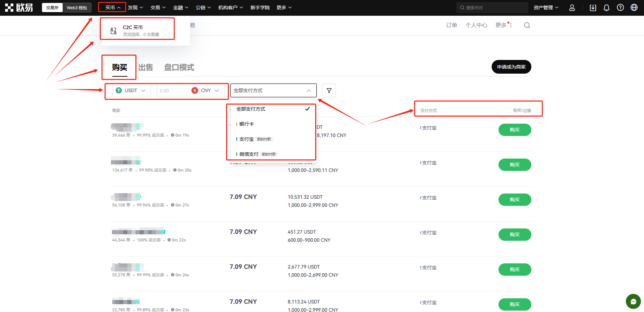Expand the 买币 menu
Viewport: 644px width, 312px height.
tap(113, 8)
